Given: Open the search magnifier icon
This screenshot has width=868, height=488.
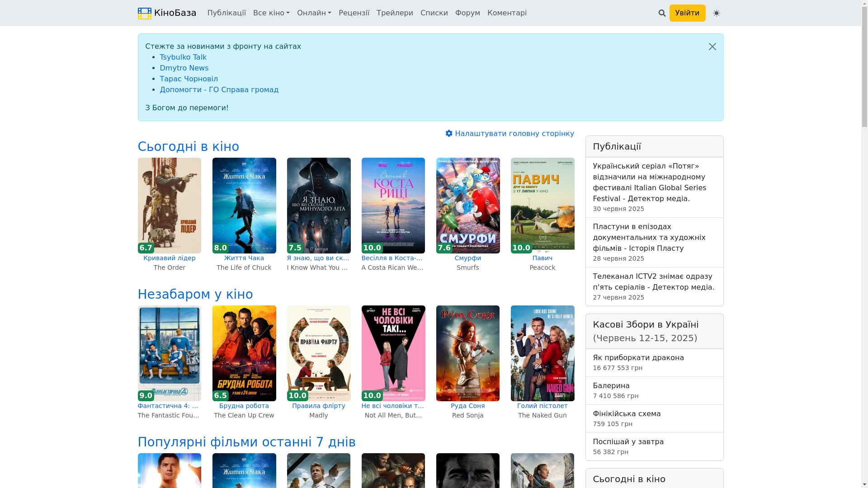Looking at the screenshot, I should pyautogui.click(x=662, y=13).
